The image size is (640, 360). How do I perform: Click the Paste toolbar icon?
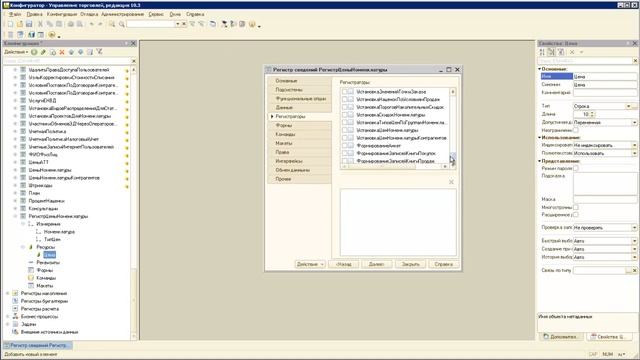59,24
